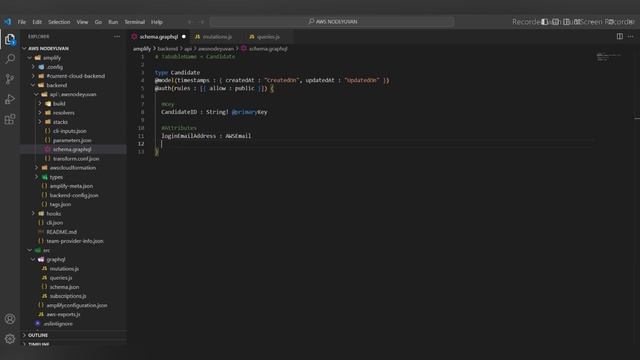
Task: Expand the types folder
Action: 36,177
